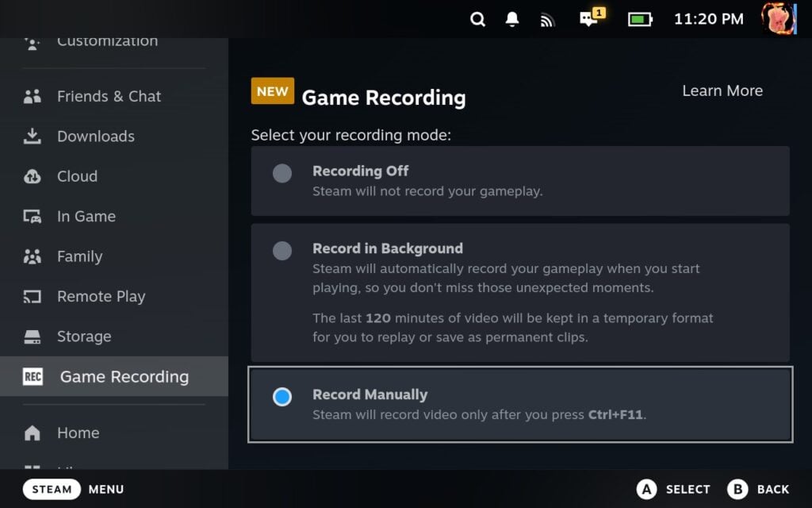Enable Record in Background mode
Image resolution: width=812 pixels, height=508 pixels.
coord(282,251)
